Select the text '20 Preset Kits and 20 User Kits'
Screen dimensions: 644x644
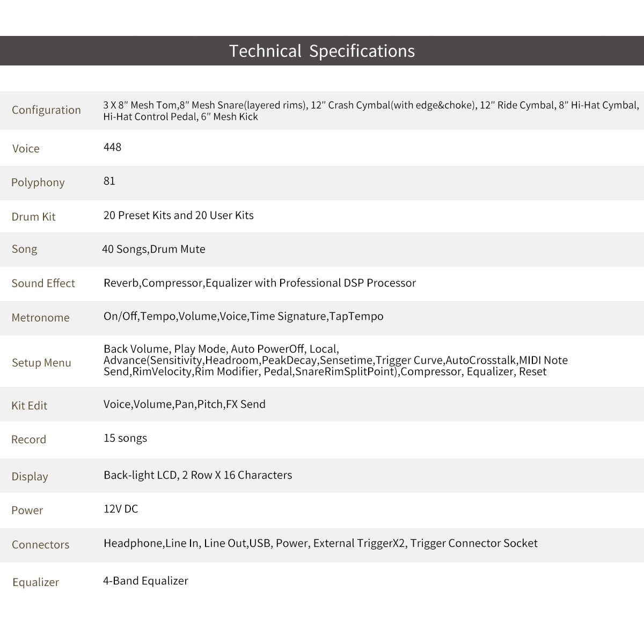(x=178, y=215)
